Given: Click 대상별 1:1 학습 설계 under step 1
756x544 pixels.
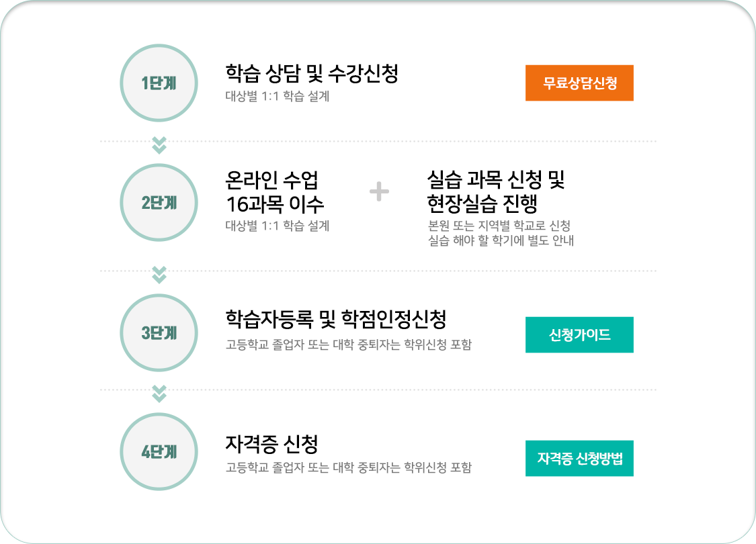Looking at the screenshot, I should 278,96.
